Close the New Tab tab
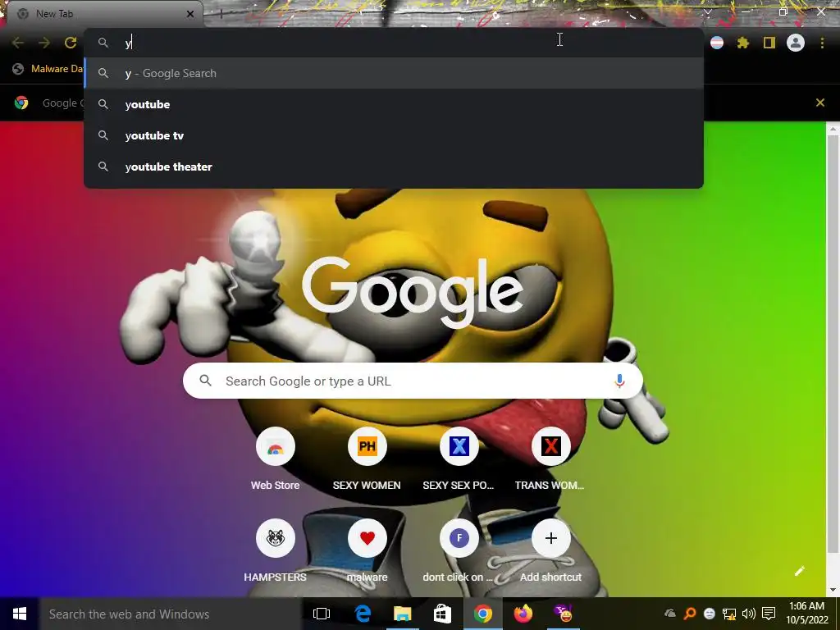The image size is (840, 630). pos(189,14)
